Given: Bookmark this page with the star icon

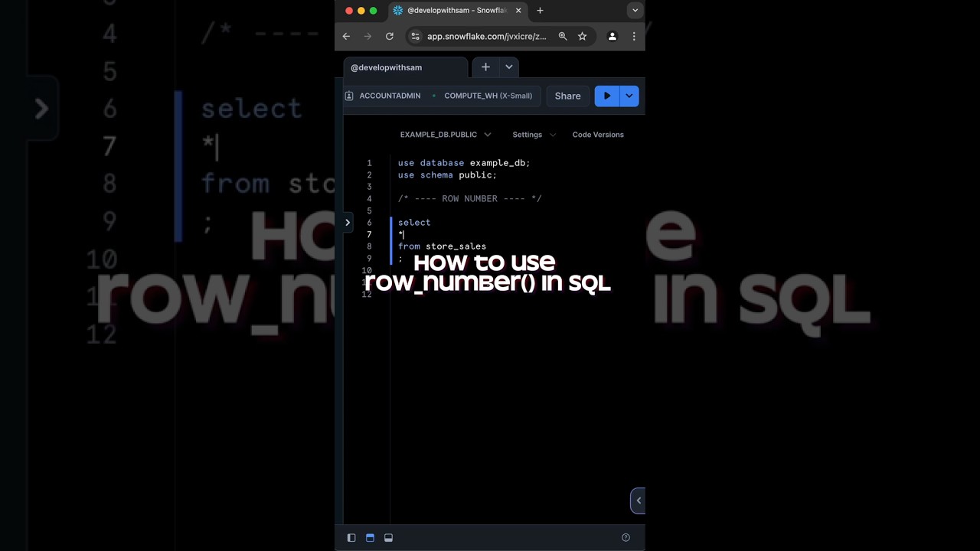Looking at the screenshot, I should [582, 36].
